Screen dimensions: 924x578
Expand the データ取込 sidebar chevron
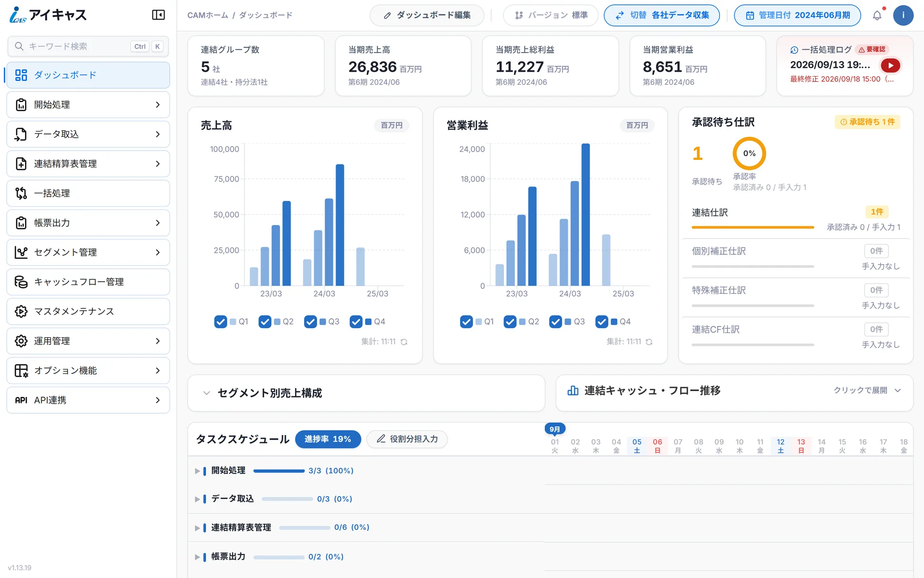(x=158, y=134)
